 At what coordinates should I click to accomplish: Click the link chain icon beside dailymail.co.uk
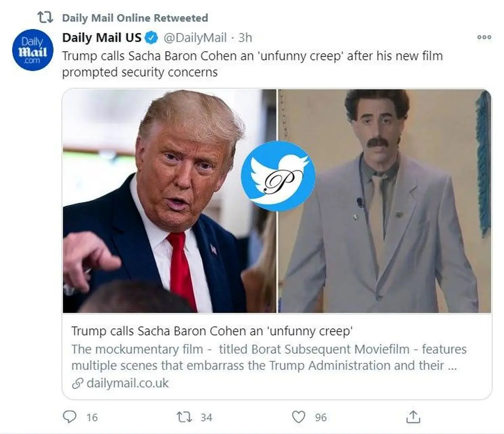click(x=77, y=383)
